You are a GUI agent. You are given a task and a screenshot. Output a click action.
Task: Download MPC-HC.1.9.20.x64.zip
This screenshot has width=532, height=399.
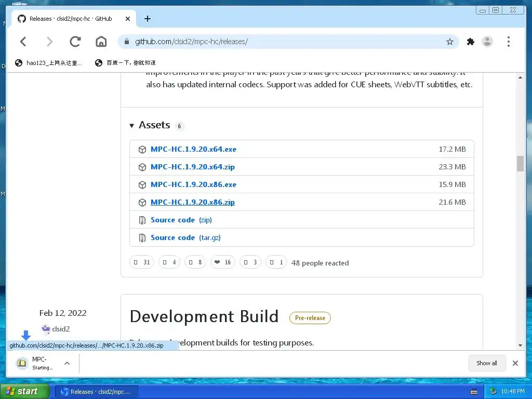(193, 167)
